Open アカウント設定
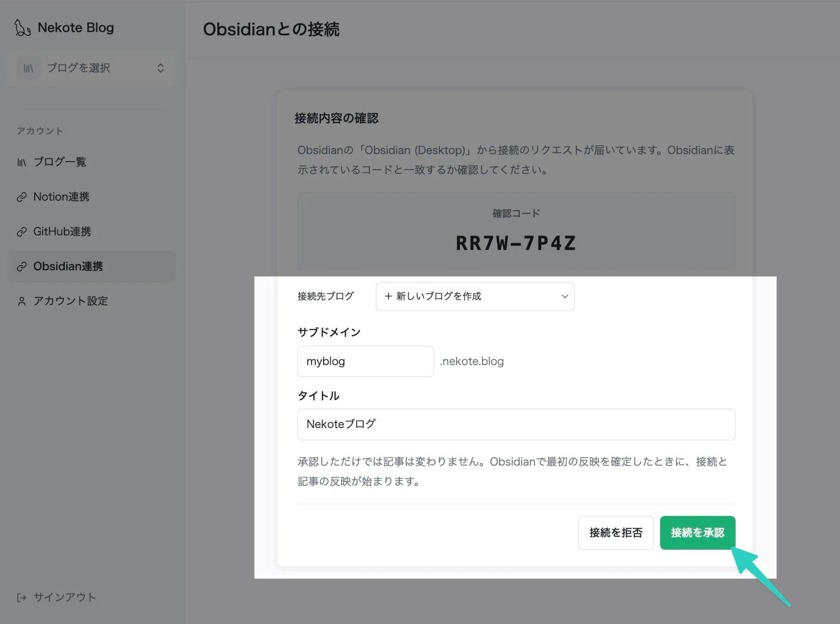 point(92,301)
